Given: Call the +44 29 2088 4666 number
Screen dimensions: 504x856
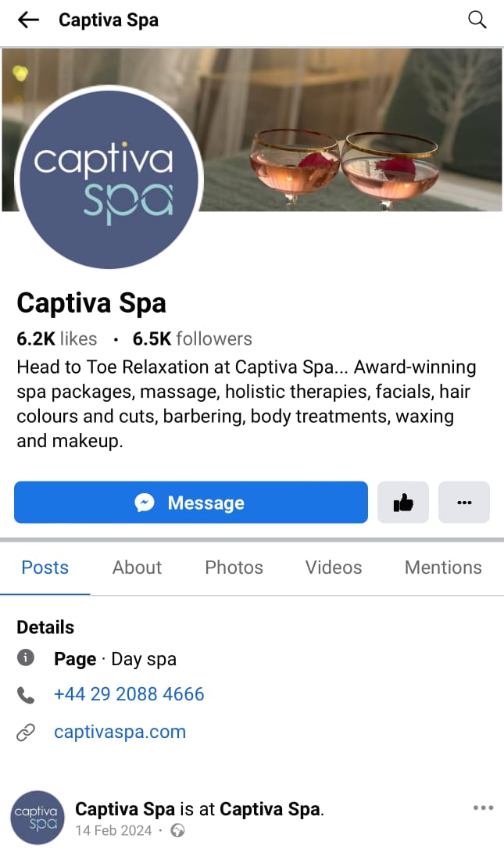Looking at the screenshot, I should click(129, 694).
